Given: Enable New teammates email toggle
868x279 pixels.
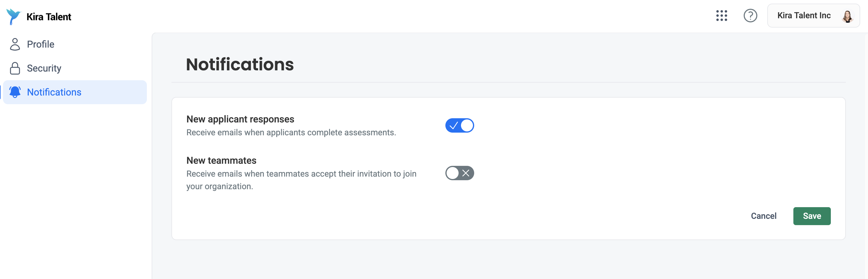Looking at the screenshot, I should tap(459, 173).
